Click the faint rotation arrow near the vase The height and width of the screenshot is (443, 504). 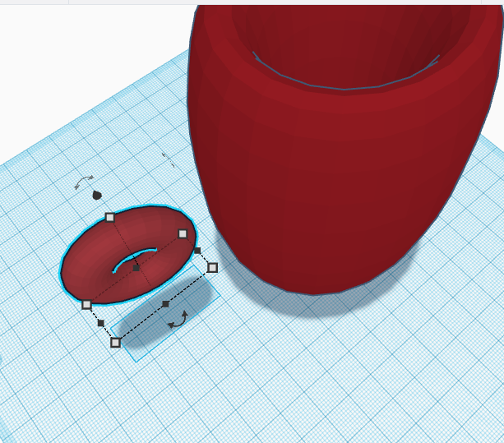point(169,159)
